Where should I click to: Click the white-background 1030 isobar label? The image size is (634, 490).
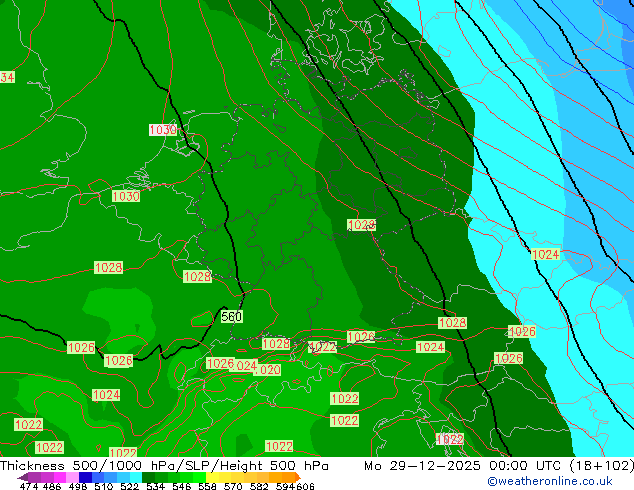pos(163,130)
